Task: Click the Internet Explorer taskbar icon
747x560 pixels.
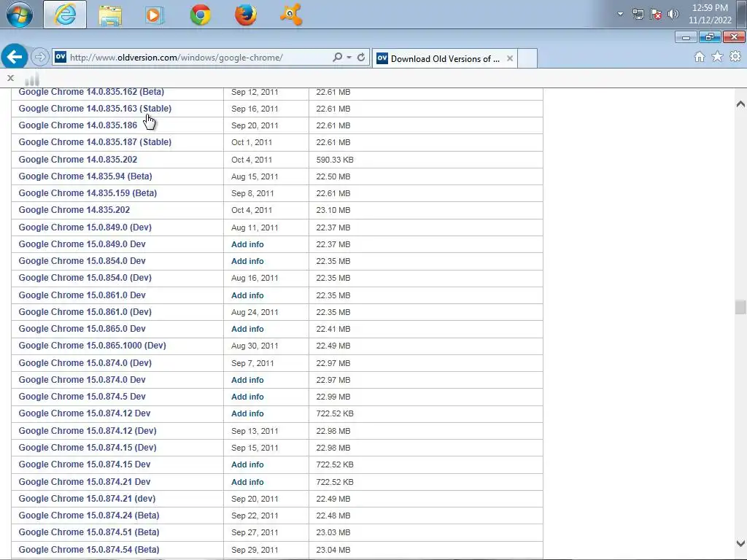Action: (x=65, y=15)
